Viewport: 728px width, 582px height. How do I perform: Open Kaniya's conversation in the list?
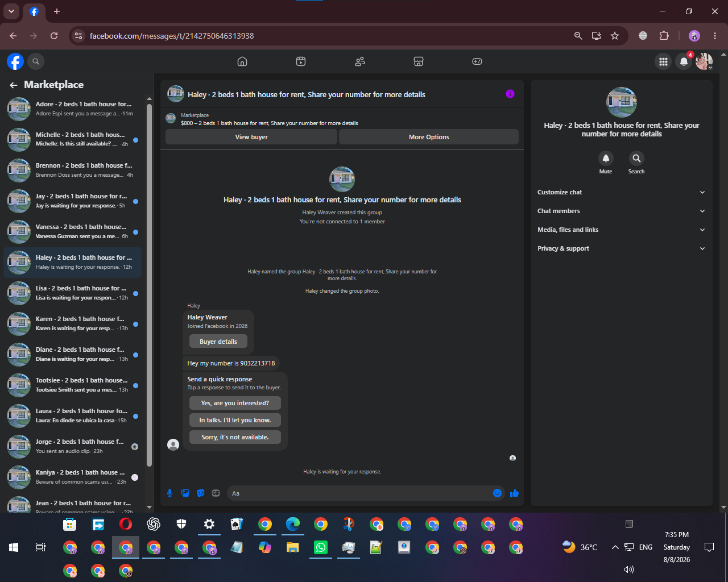coord(73,477)
